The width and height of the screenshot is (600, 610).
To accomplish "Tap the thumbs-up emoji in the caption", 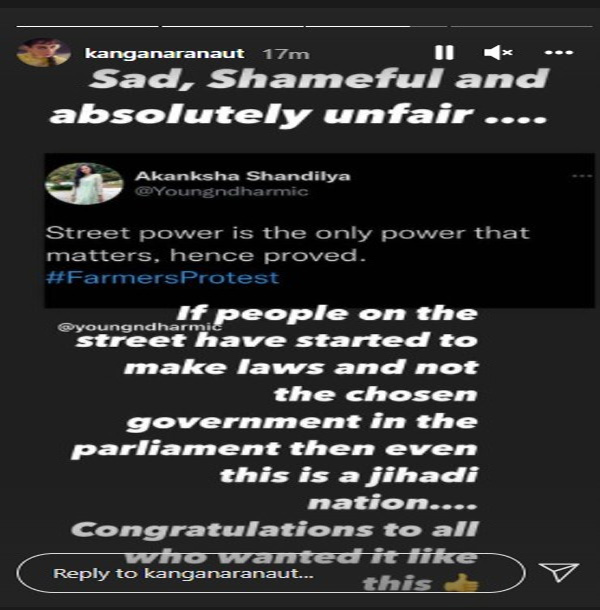I will [461, 583].
